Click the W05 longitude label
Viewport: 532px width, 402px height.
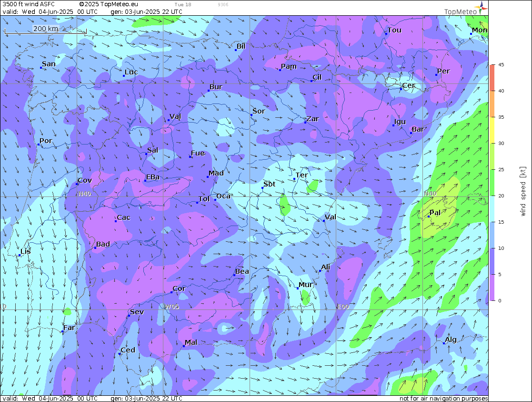click(172, 307)
